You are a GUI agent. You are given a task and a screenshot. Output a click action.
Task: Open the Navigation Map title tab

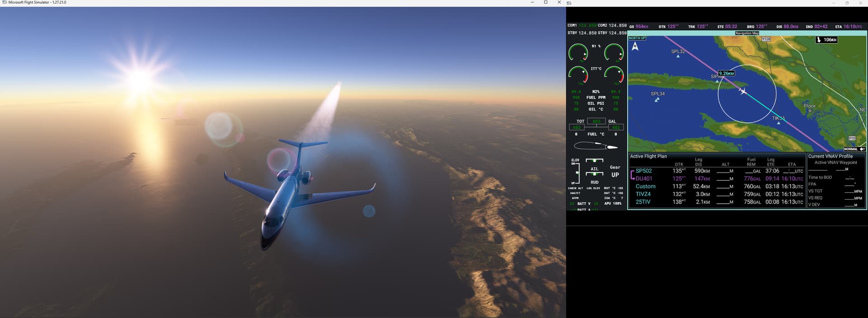pos(747,33)
